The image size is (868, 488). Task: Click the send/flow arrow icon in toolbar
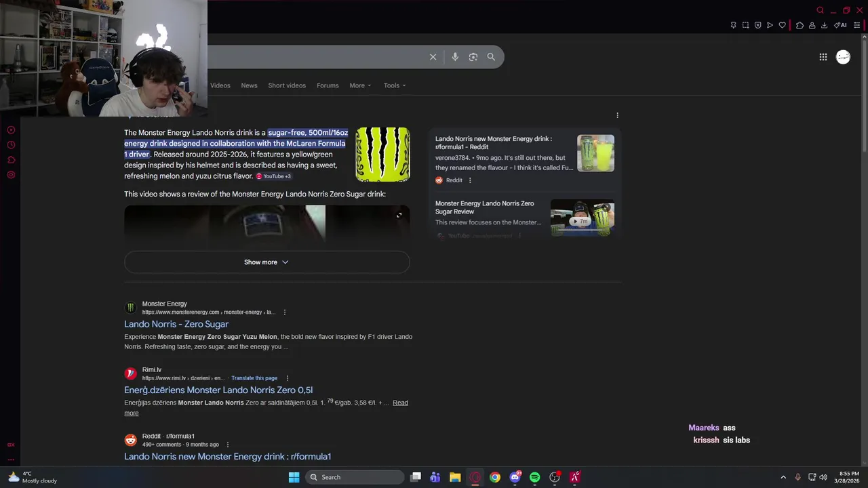[770, 25]
